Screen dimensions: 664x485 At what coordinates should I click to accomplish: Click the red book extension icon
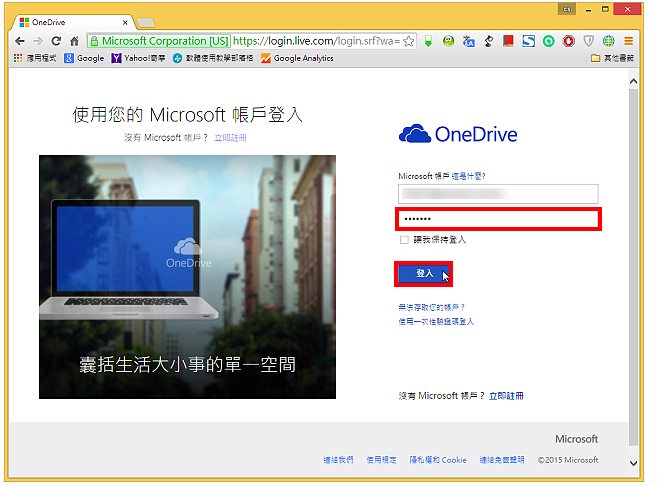[508, 41]
